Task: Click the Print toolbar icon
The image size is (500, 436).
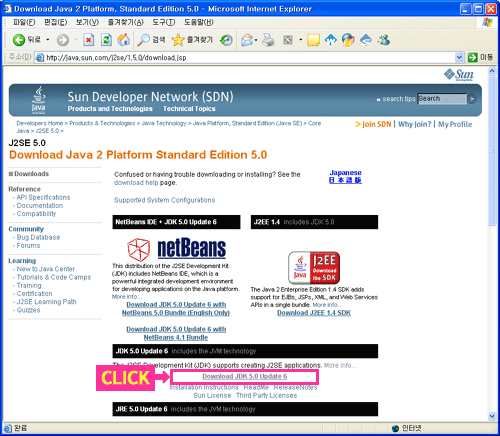Action: tap(268, 40)
